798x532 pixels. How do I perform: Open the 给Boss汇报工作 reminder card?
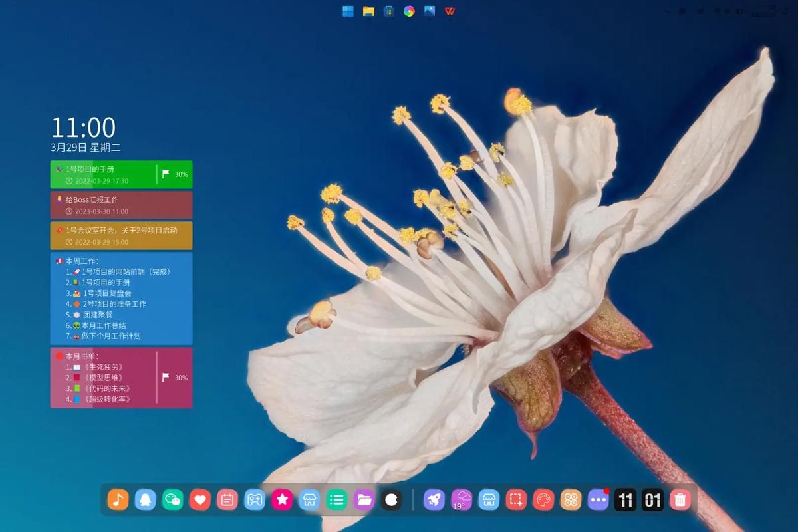click(x=121, y=205)
